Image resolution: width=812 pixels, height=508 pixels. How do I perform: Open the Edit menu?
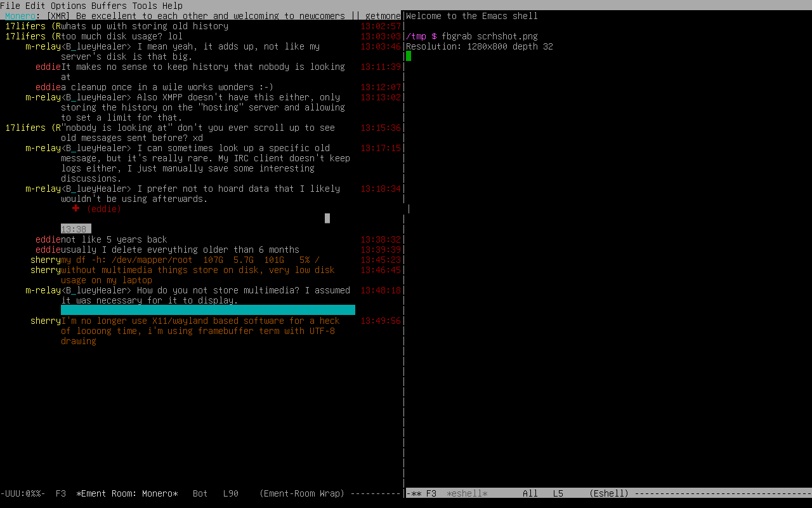(36, 6)
